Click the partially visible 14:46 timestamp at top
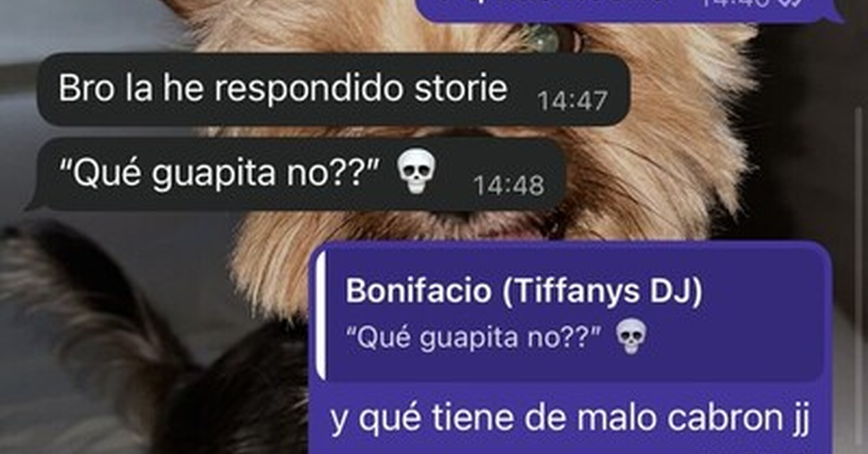 tap(735, 3)
